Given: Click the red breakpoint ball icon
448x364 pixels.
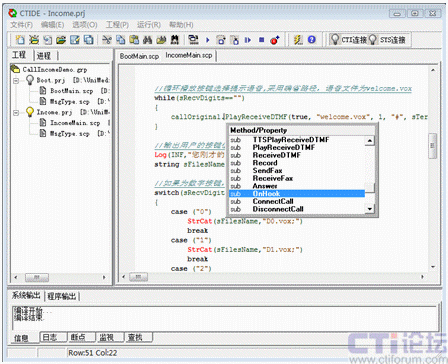Looking at the screenshot, I should (x=275, y=40).
